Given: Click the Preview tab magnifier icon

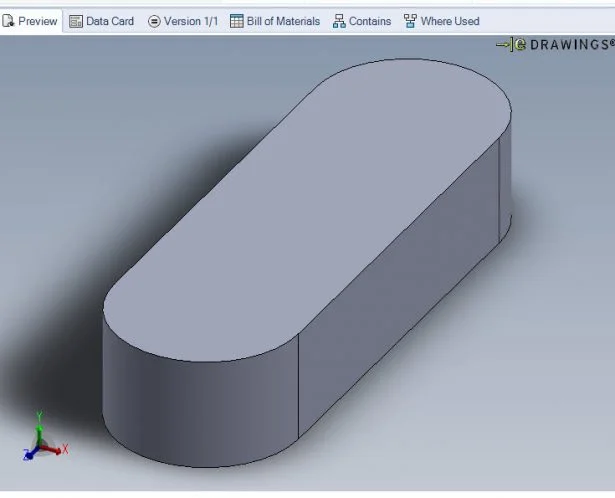Looking at the screenshot, I should click(9, 21).
